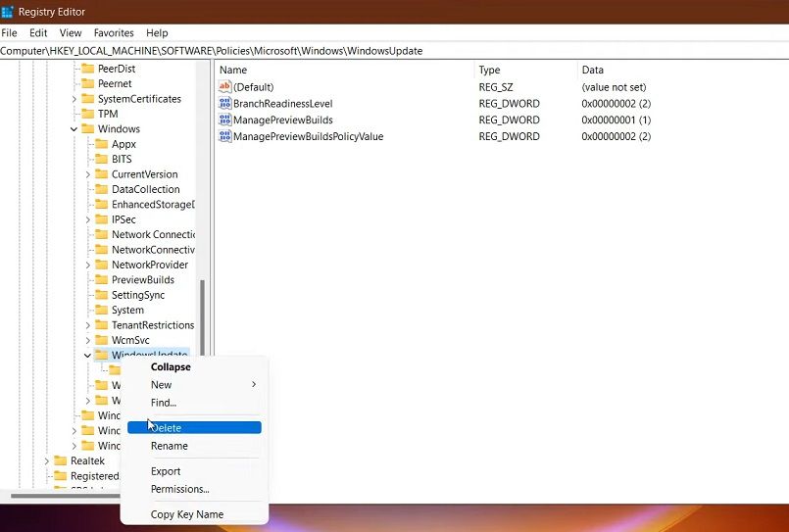Click the Peernet folder icon
Viewport: 789px width, 532px height.
click(x=88, y=83)
